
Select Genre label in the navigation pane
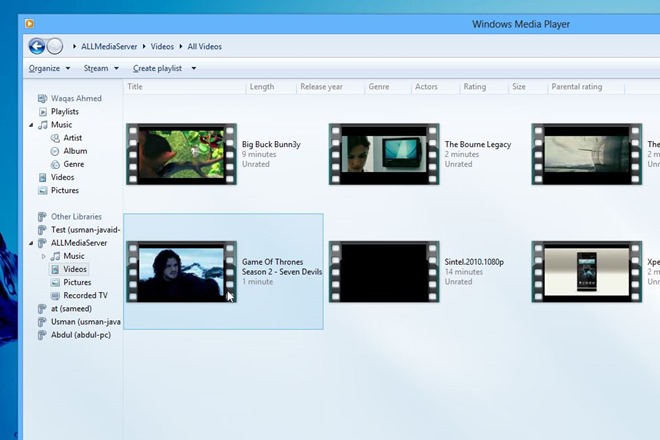[x=74, y=164]
